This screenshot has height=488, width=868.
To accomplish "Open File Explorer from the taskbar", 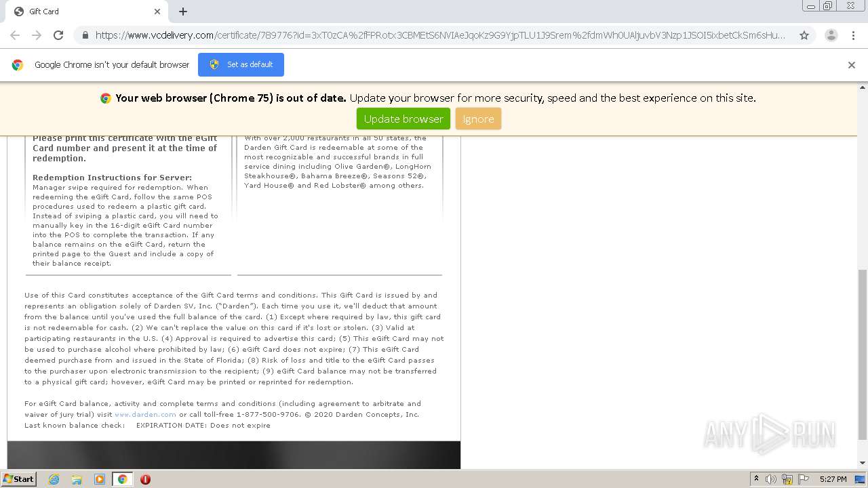I will pos(77,479).
